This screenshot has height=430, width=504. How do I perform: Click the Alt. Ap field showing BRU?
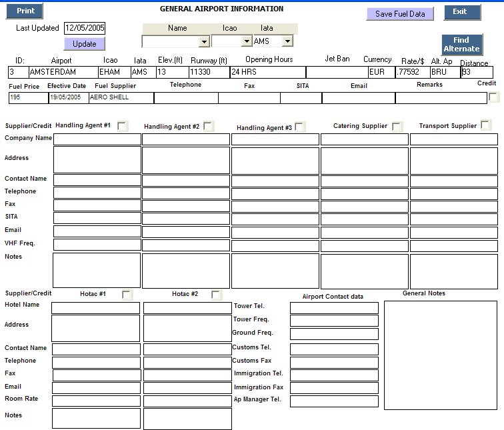pyautogui.click(x=445, y=72)
